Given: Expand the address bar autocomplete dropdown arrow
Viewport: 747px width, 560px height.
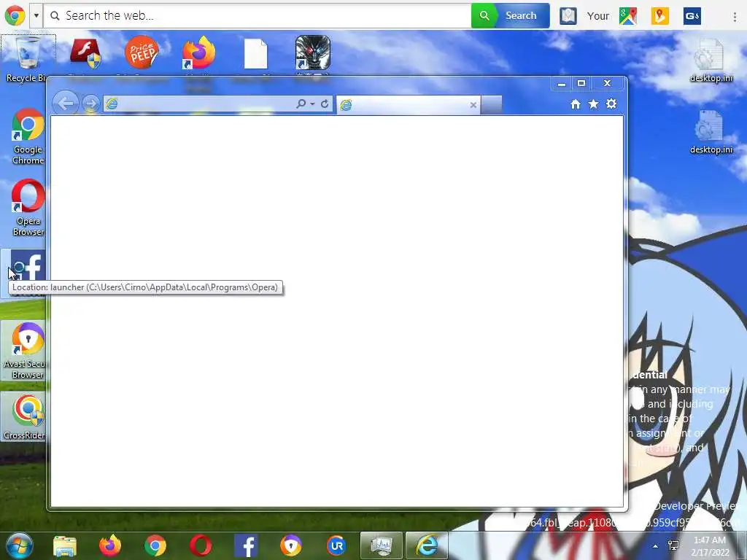Looking at the screenshot, I should point(312,104).
